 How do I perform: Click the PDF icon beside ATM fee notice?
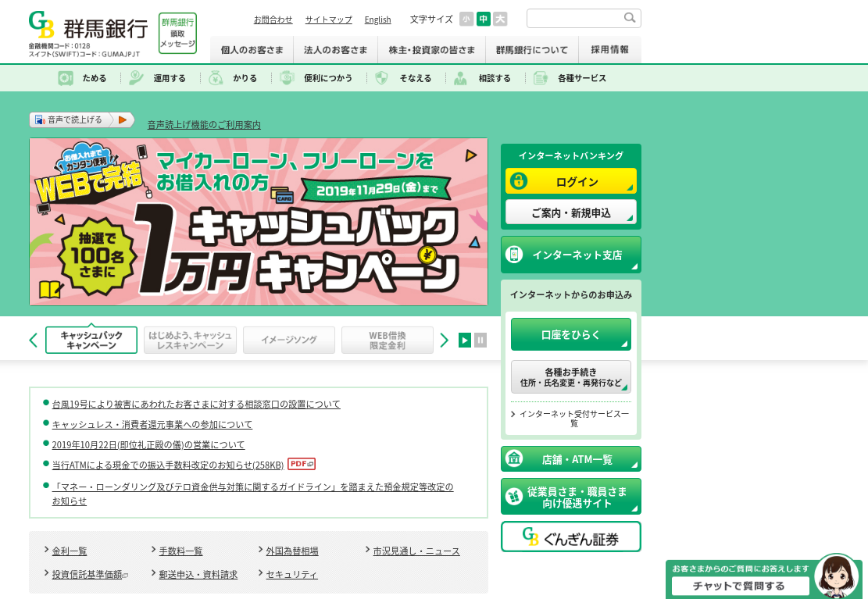coord(302,464)
